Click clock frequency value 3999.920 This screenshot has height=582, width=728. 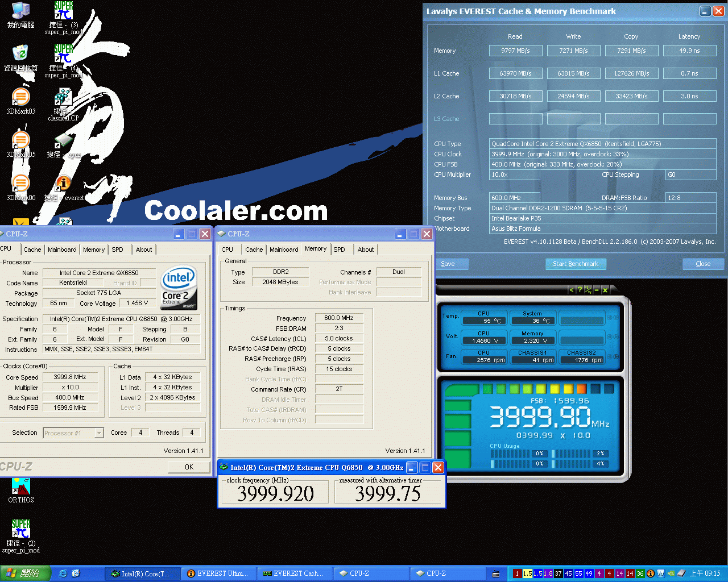[x=275, y=493]
